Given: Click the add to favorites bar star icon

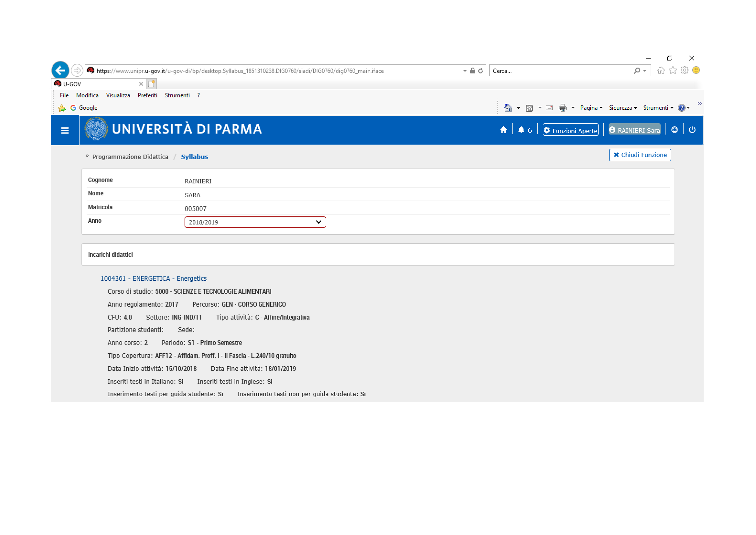Looking at the screenshot, I should coord(62,108).
